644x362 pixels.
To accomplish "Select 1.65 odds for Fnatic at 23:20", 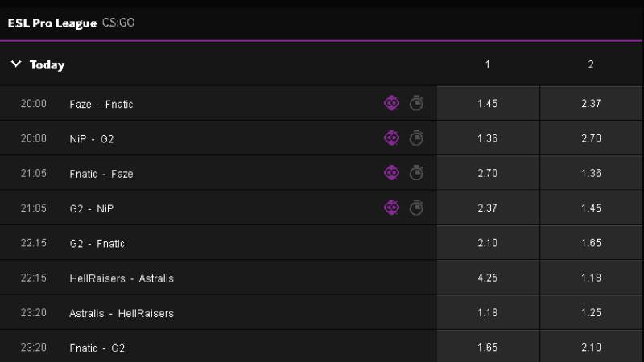I will pyautogui.click(x=488, y=348).
